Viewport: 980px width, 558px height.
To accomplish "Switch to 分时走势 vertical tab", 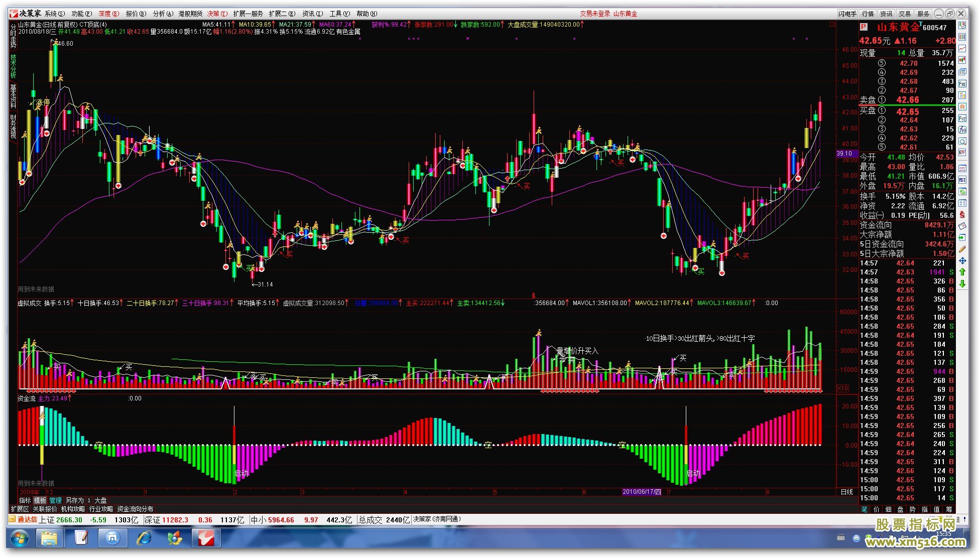I will 13,36.
